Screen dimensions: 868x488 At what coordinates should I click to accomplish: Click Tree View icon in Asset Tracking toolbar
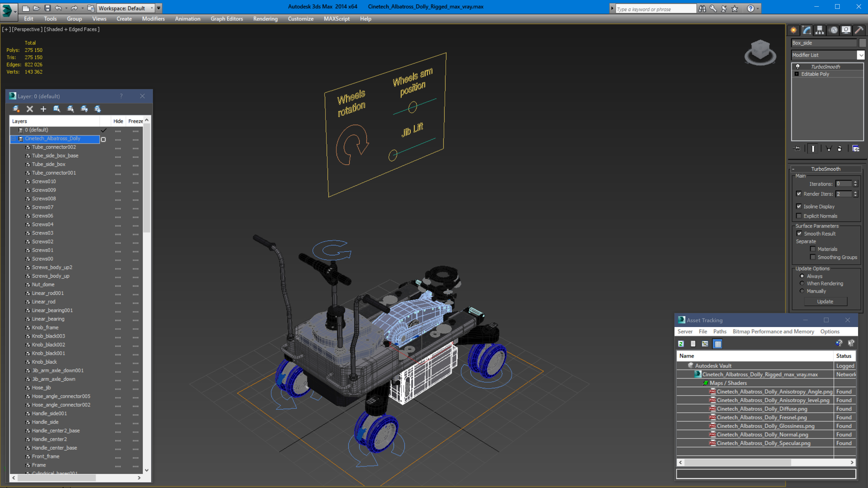coord(705,344)
